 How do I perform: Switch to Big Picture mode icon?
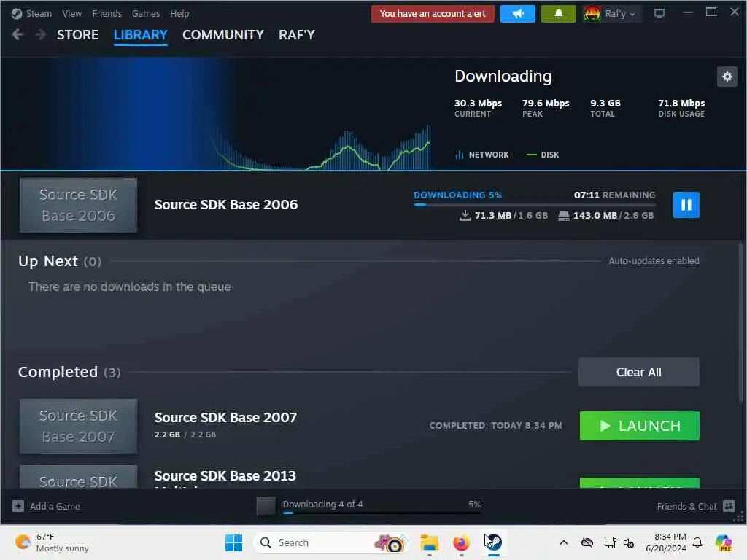(x=659, y=14)
